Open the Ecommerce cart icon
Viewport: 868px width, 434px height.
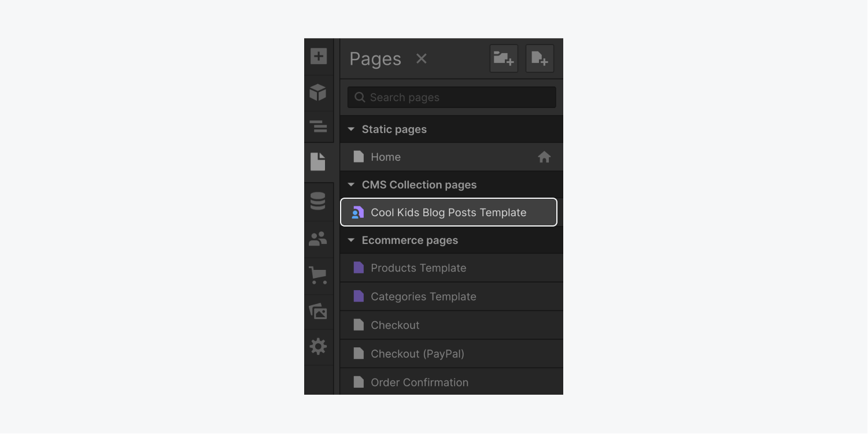point(318,275)
